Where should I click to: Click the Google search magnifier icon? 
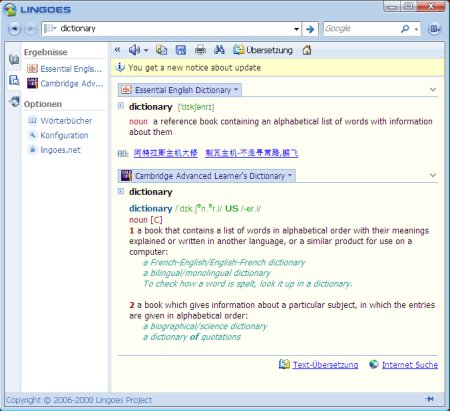(405, 29)
